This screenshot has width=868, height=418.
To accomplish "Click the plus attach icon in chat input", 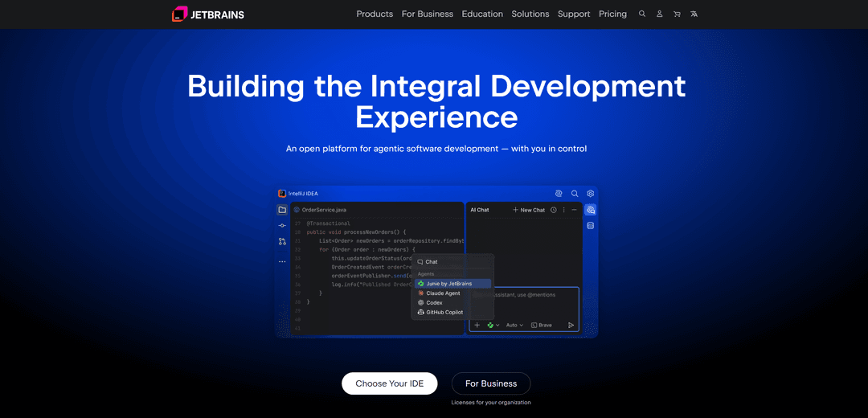I will coord(477,325).
